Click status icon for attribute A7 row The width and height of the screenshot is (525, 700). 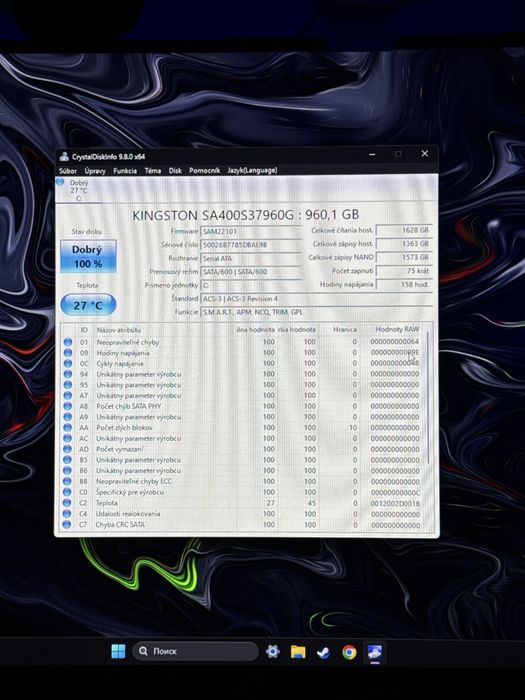pyautogui.click(x=68, y=396)
